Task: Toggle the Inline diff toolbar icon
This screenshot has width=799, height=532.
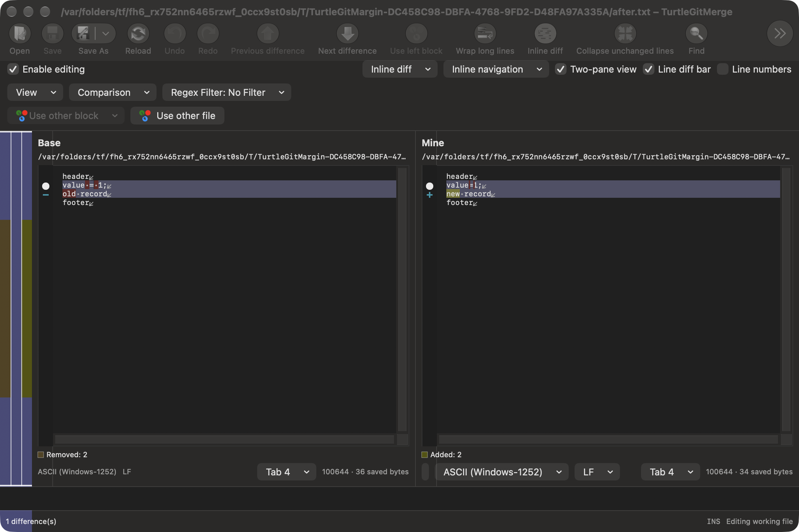Action: [x=545, y=34]
